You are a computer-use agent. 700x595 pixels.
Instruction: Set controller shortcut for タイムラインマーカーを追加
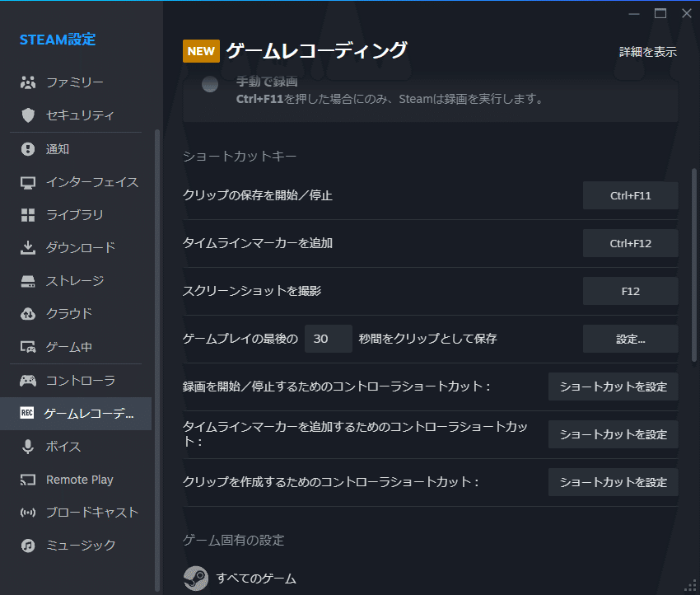point(613,434)
